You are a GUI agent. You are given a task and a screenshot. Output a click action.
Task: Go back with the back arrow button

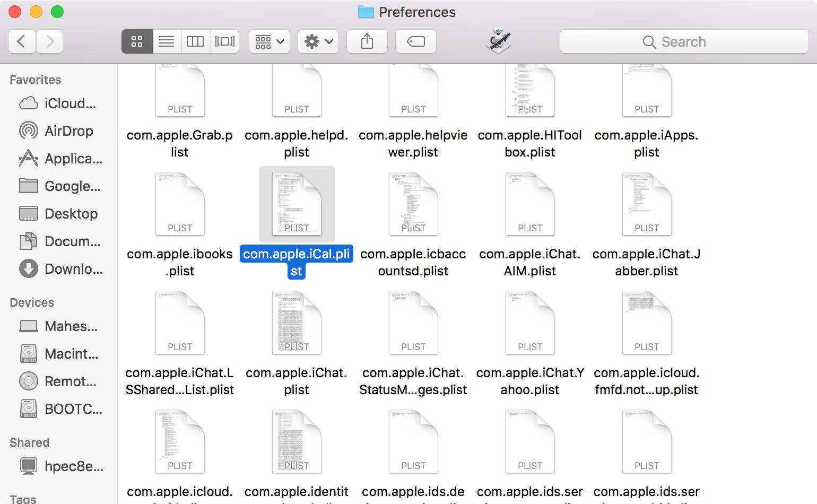[22, 41]
